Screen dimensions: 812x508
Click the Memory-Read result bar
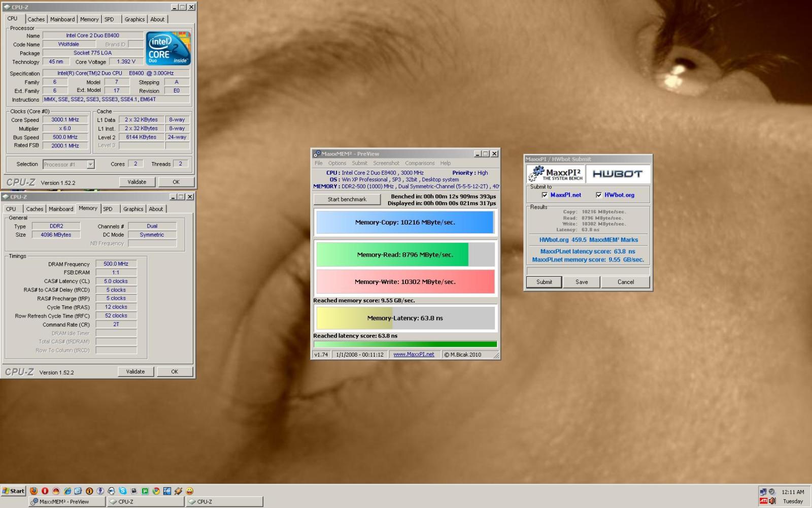(x=405, y=255)
